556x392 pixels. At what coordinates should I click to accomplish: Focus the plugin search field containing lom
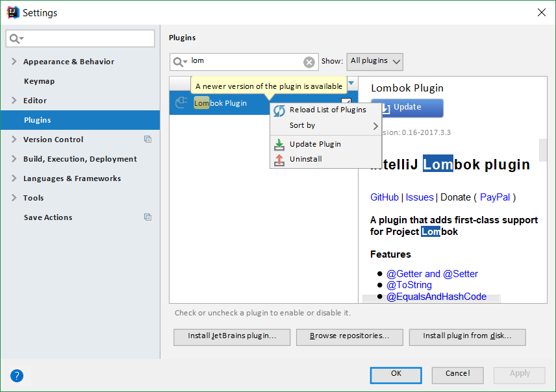pyautogui.click(x=244, y=62)
